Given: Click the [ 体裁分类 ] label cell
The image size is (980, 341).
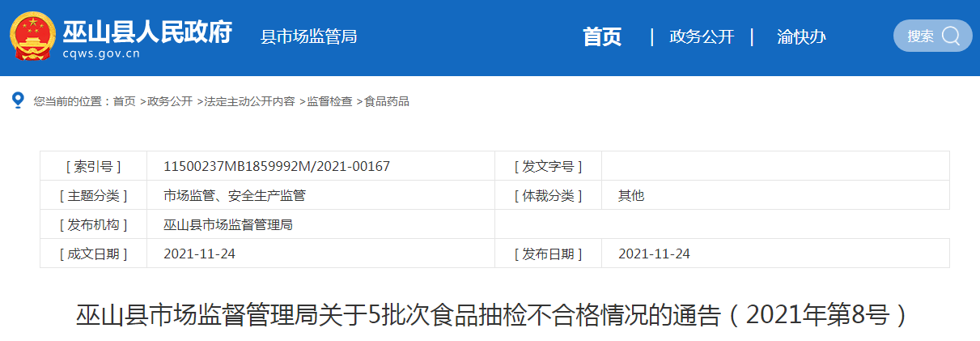Looking at the screenshot, I should click(548, 195).
